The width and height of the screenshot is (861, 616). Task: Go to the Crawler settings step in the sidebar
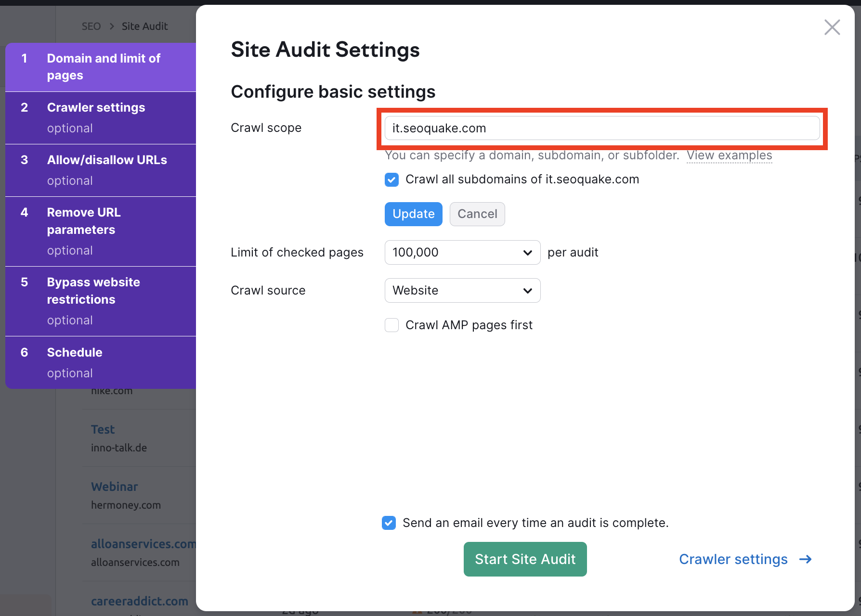coord(101,118)
